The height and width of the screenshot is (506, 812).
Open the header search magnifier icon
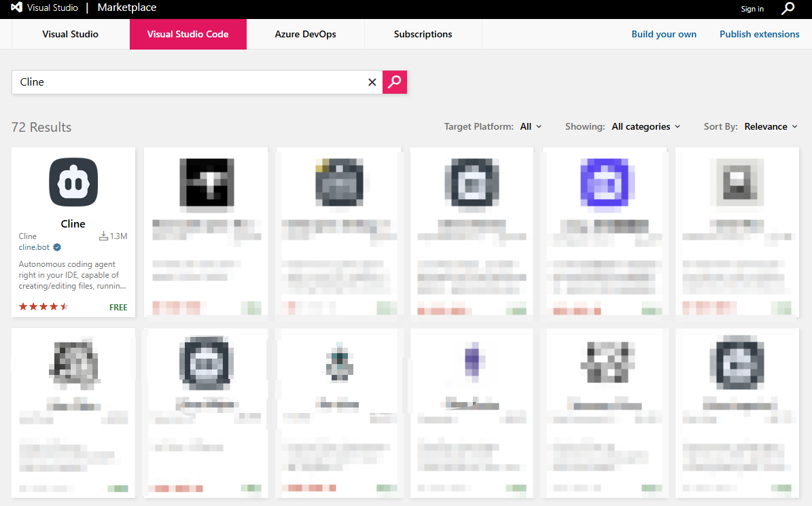click(788, 8)
